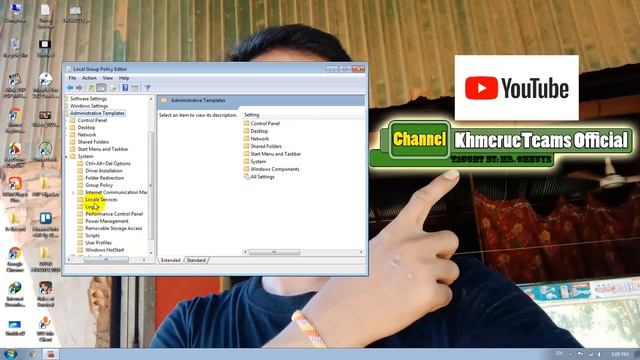Select Start Menu and Taskbar in left tree

point(102,149)
